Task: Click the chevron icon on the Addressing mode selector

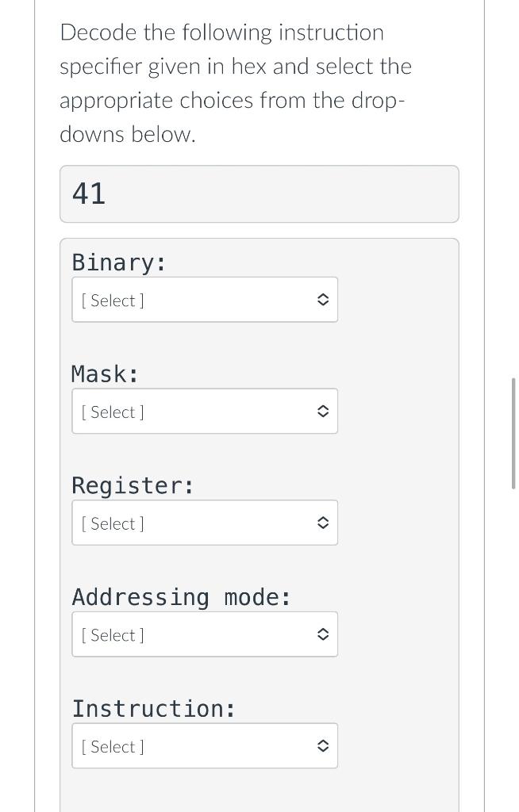Action: 323,634
